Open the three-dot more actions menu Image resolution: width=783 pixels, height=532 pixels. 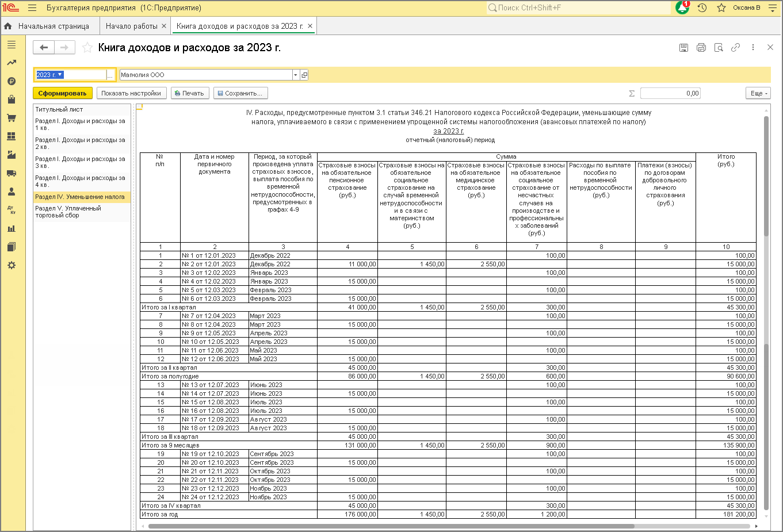click(x=753, y=48)
